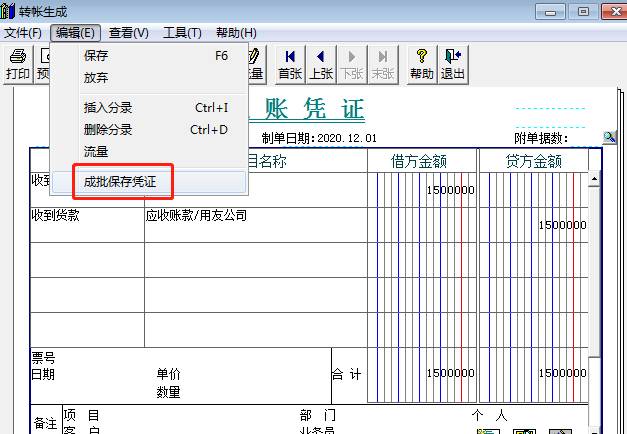
Task: Click the empty summary cell in third row
Action: (87, 260)
